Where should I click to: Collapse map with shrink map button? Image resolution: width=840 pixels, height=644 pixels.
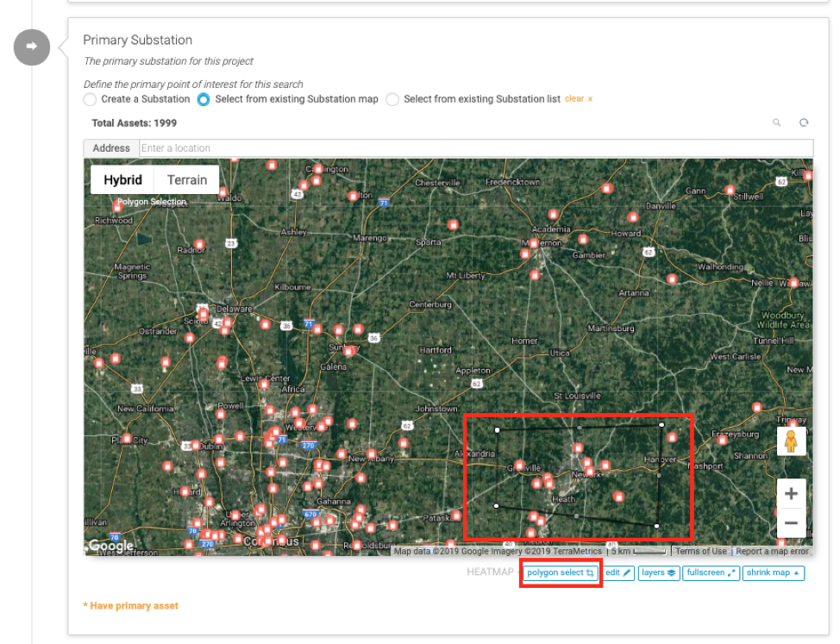773,572
